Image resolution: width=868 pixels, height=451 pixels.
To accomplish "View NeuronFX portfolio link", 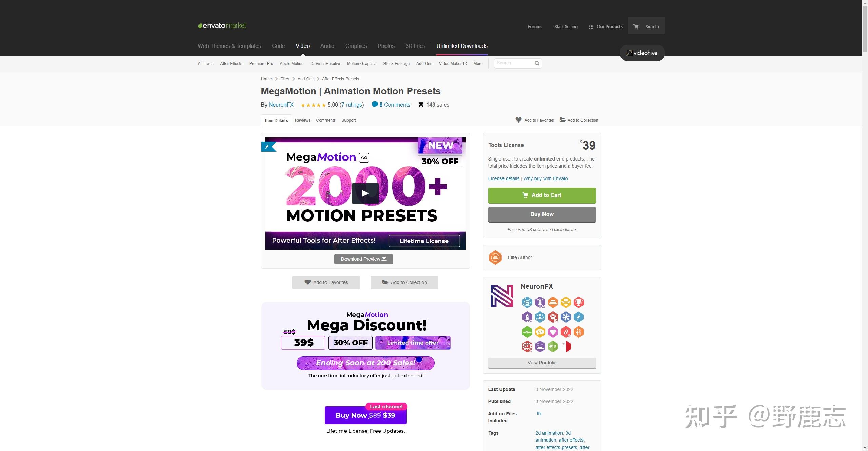I will tap(541, 362).
